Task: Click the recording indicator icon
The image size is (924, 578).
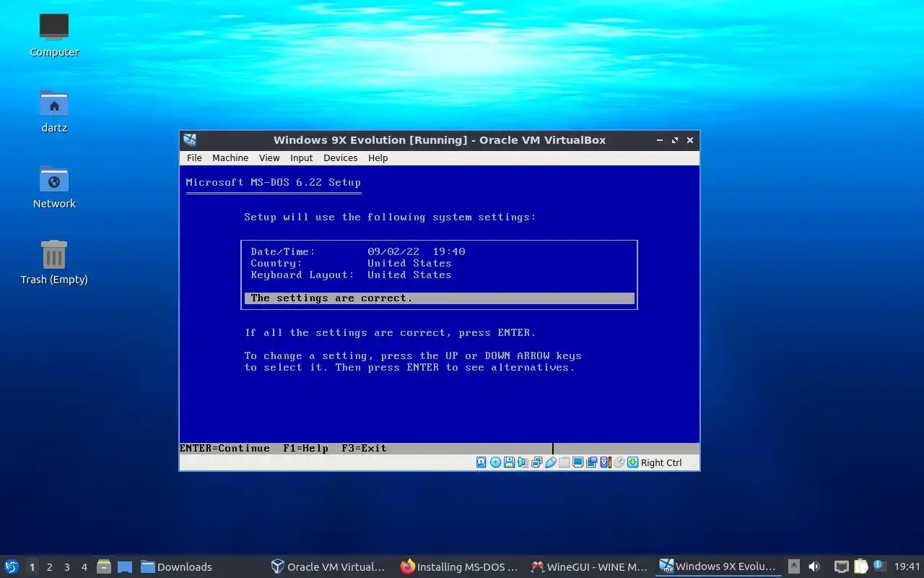Action: pos(591,462)
